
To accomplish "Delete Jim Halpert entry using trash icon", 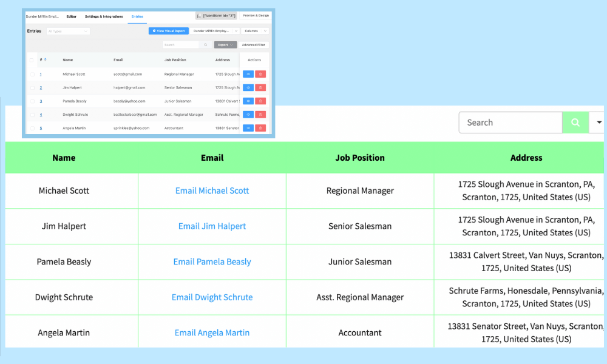I will [x=260, y=88].
